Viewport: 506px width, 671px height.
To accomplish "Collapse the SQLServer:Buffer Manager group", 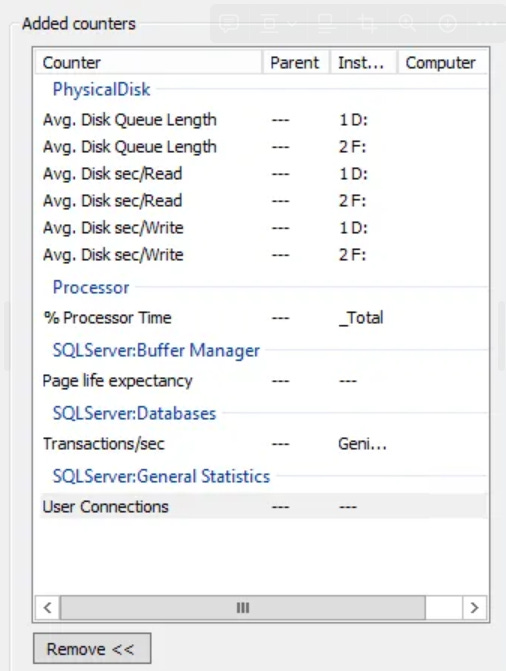I will [156, 350].
